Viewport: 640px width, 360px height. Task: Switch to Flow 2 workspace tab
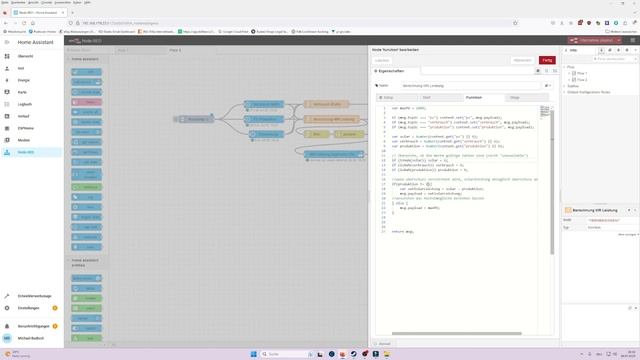tap(190, 50)
